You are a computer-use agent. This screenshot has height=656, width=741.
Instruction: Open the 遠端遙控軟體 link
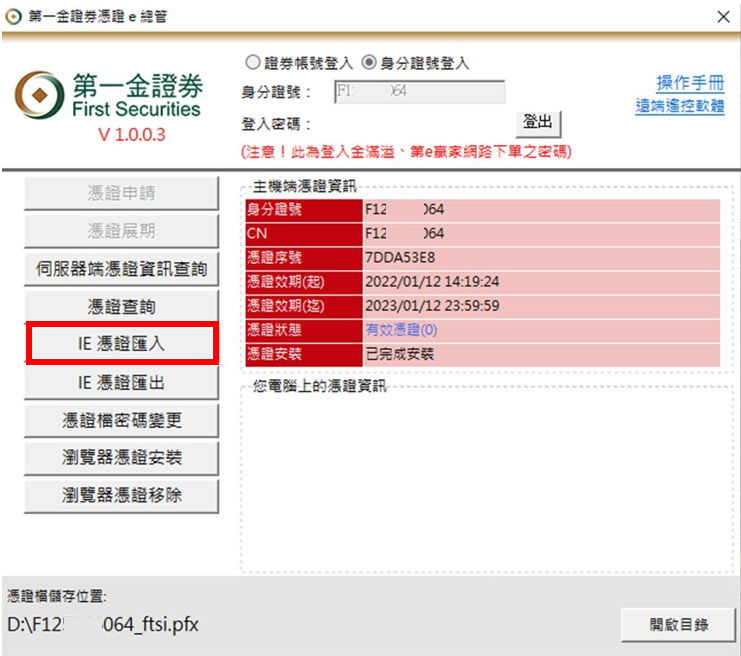pos(679,106)
